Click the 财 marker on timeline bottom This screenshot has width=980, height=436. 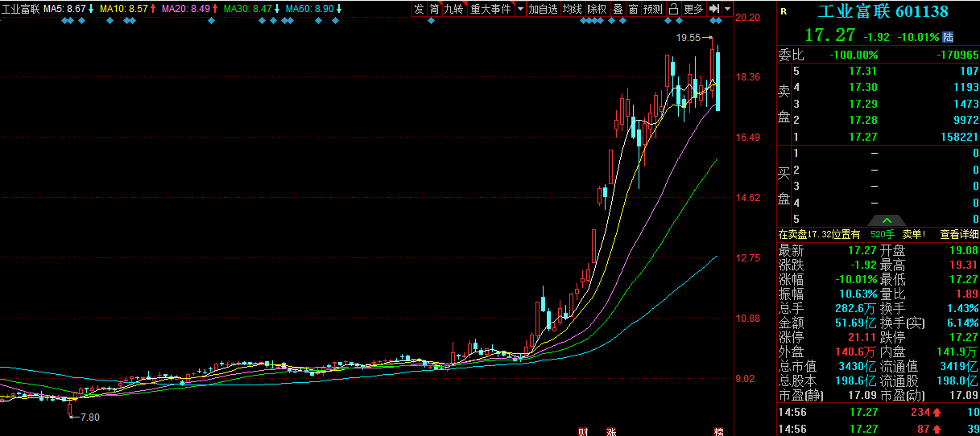pos(582,432)
